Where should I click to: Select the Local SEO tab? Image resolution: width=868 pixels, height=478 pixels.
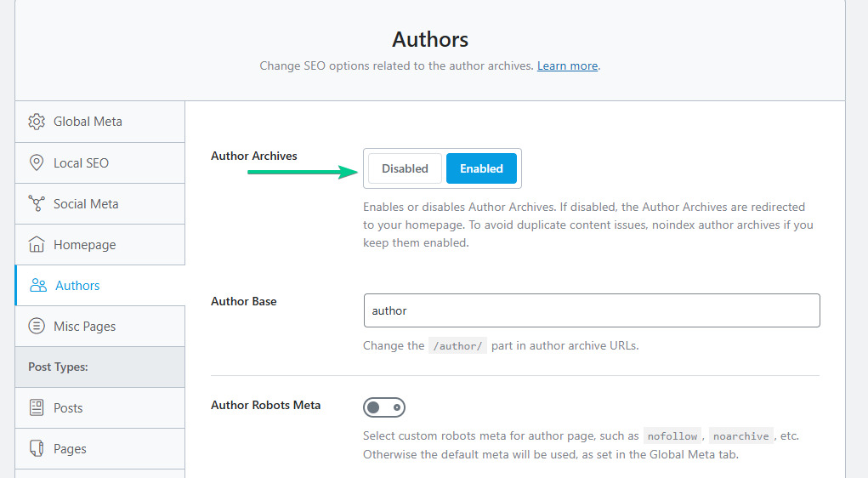pyautogui.click(x=81, y=162)
